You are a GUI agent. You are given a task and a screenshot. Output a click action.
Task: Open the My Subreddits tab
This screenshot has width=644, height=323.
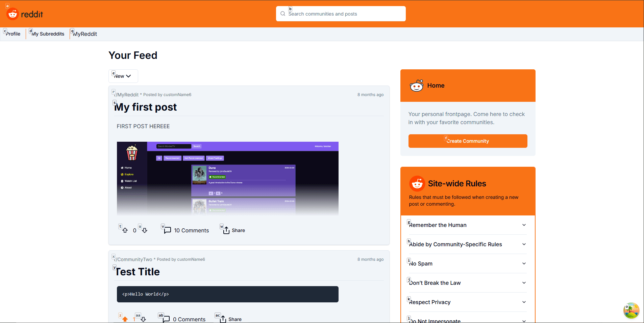(x=48, y=34)
